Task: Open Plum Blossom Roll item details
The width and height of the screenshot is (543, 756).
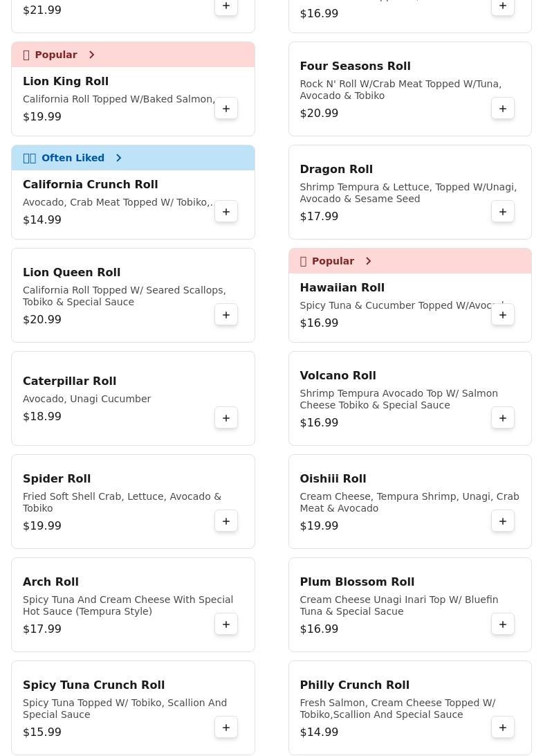Action: coord(357,582)
